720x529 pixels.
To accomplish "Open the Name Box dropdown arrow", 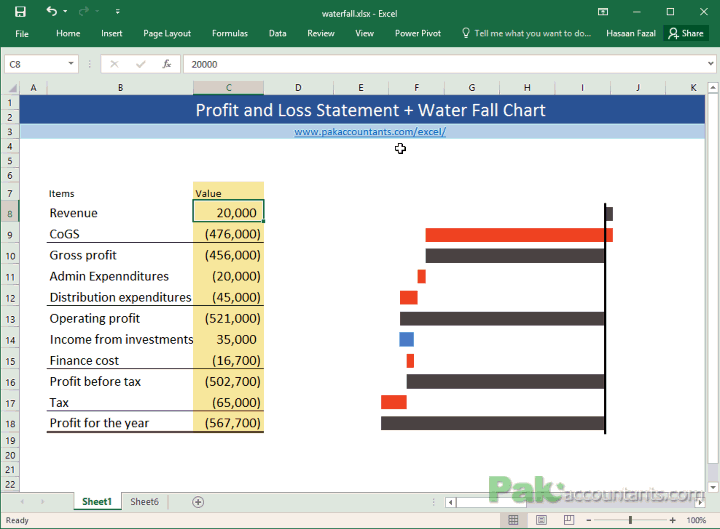I will 71,64.
